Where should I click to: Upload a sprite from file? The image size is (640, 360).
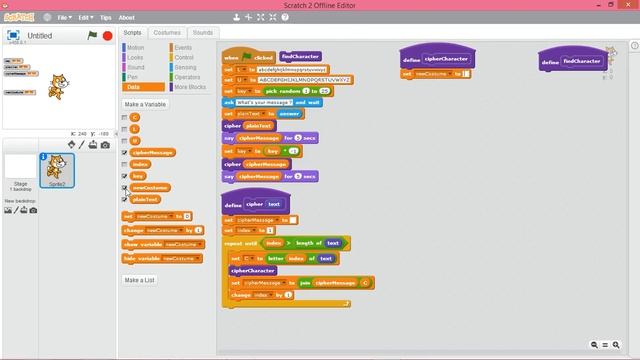coord(93,144)
